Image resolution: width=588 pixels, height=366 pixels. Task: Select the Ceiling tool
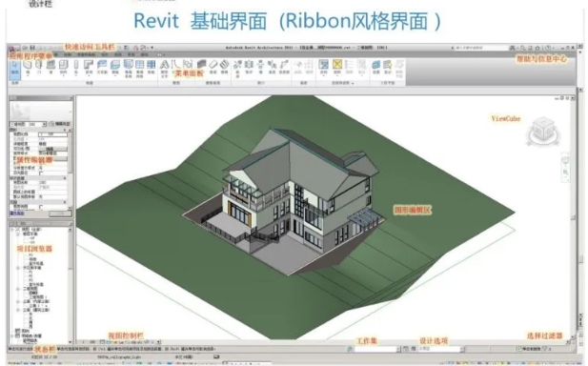click(102, 68)
